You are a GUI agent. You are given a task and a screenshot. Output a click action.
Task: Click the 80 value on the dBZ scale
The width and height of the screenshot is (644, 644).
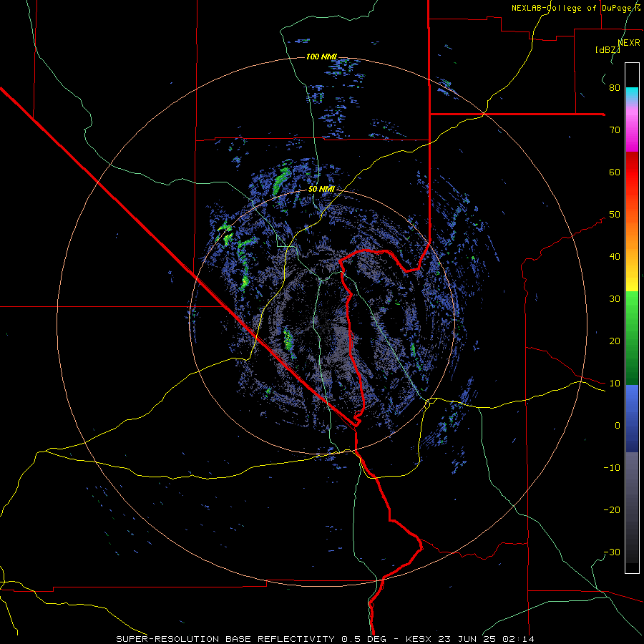[x=615, y=87]
